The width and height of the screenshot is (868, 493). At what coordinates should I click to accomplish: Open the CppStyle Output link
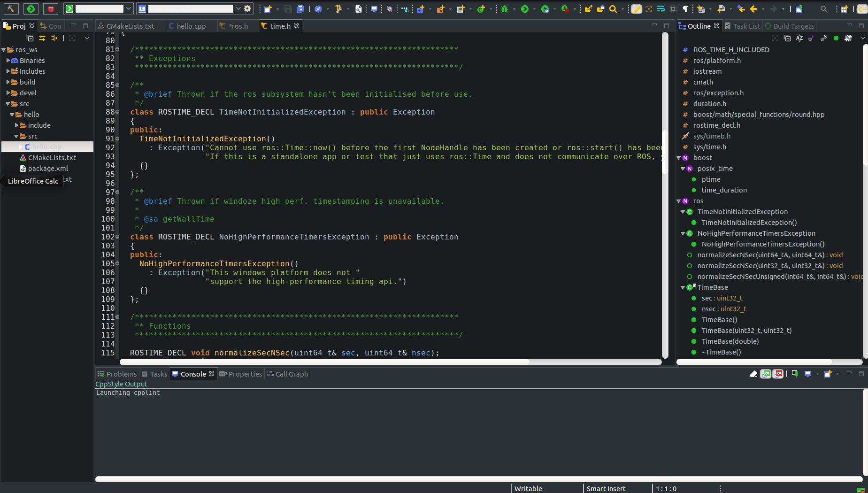pos(121,384)
